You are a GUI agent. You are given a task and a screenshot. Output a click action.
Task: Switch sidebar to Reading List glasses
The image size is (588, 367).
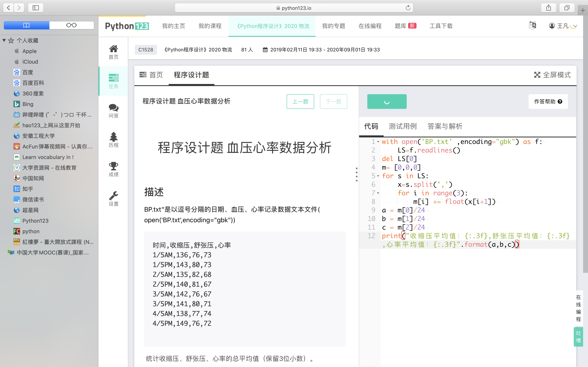coord(71,25)
